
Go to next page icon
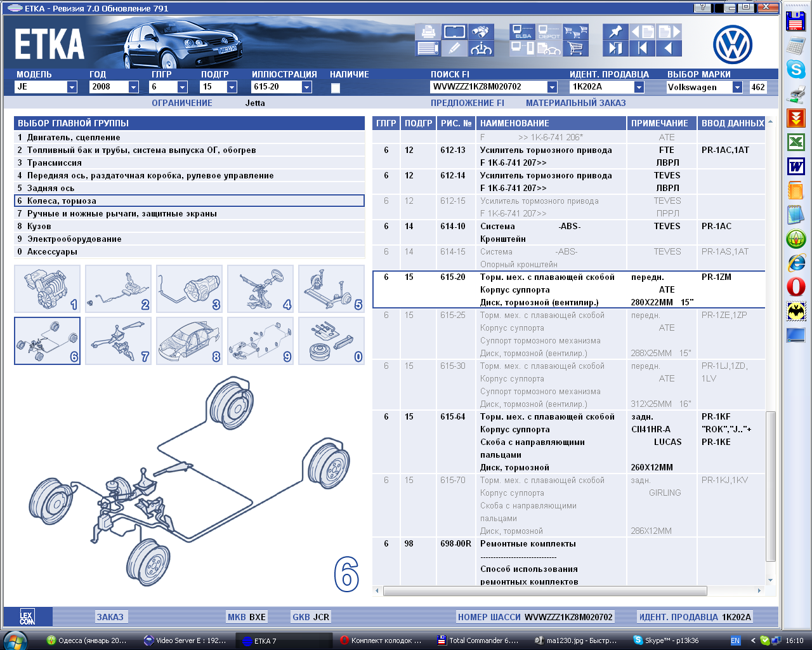click(669, 32)
